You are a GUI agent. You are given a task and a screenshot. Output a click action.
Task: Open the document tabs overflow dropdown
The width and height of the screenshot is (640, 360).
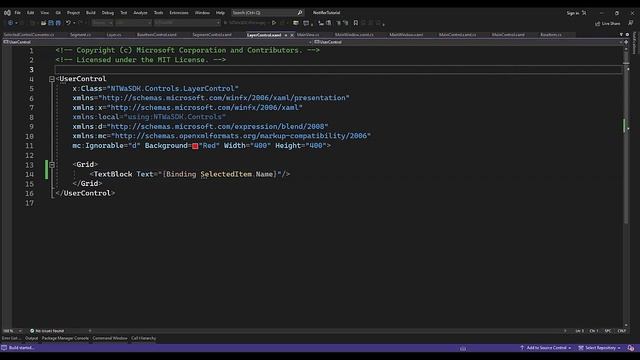click(621, 35)
